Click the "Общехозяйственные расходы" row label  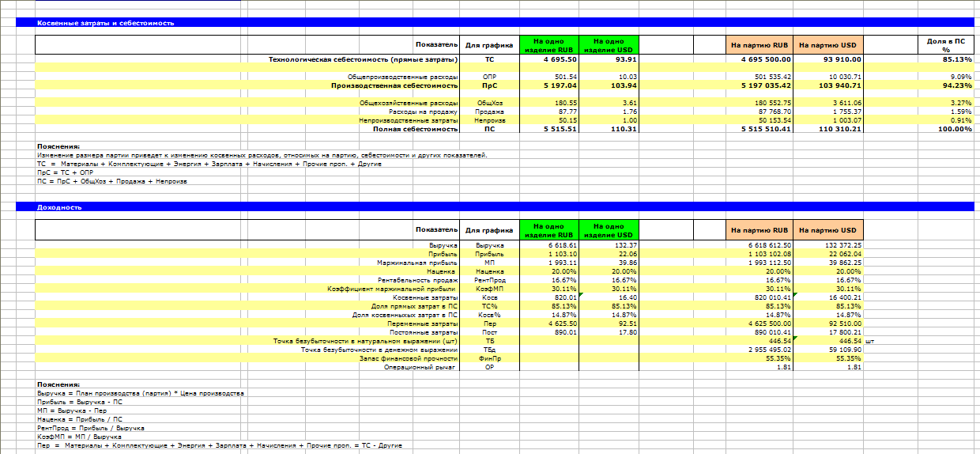coord(409,103)
